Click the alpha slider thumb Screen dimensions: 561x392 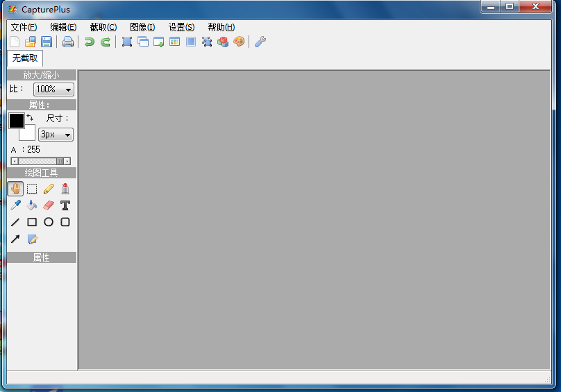[x=60, y=161]
